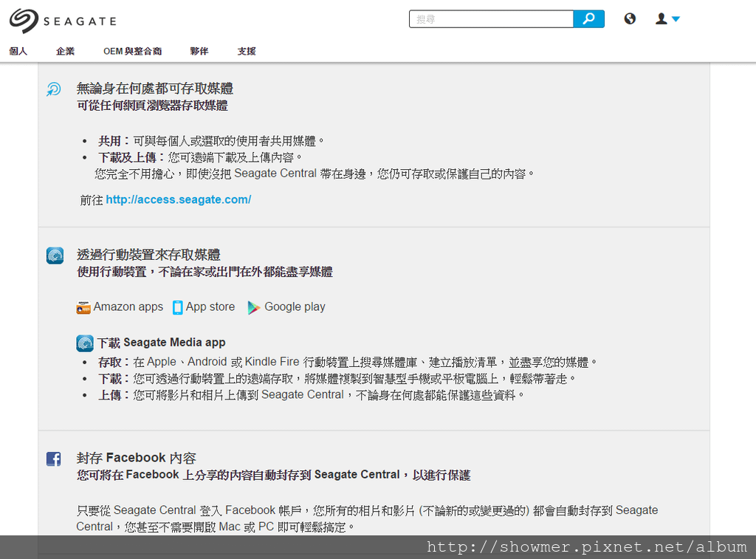Open the http://access.seagate.com/ link
The width and height of the screenshot is (756, 559).
179,199
